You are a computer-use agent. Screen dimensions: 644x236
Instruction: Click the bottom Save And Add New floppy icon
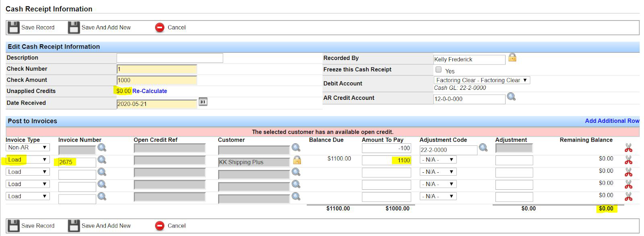74,226
